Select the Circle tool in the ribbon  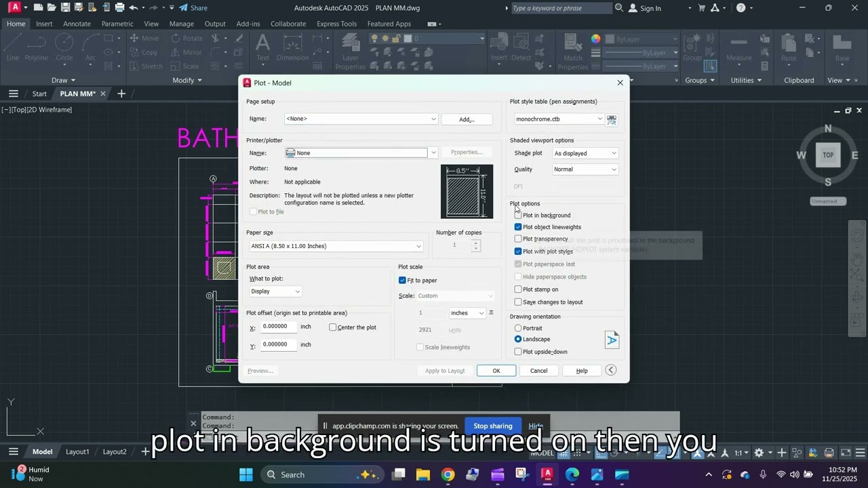point(64,48)
